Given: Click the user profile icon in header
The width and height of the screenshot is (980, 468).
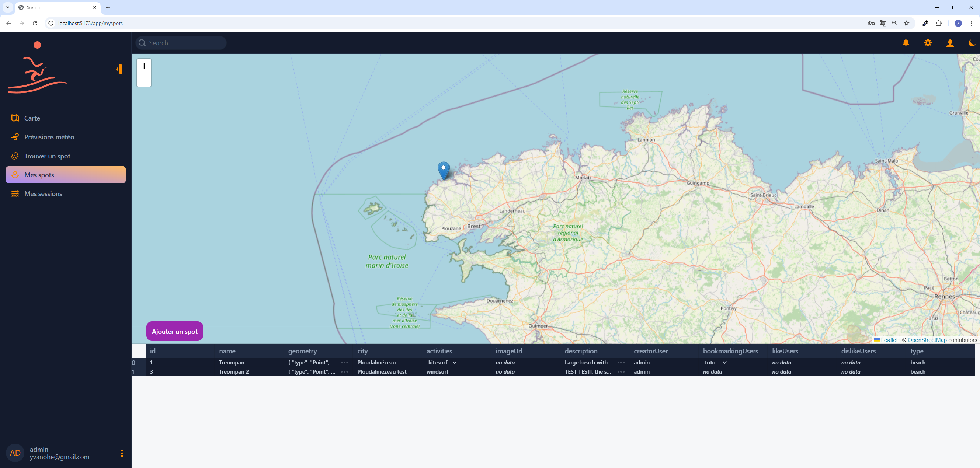Looking at the screenshot, I should click(950, 43).
